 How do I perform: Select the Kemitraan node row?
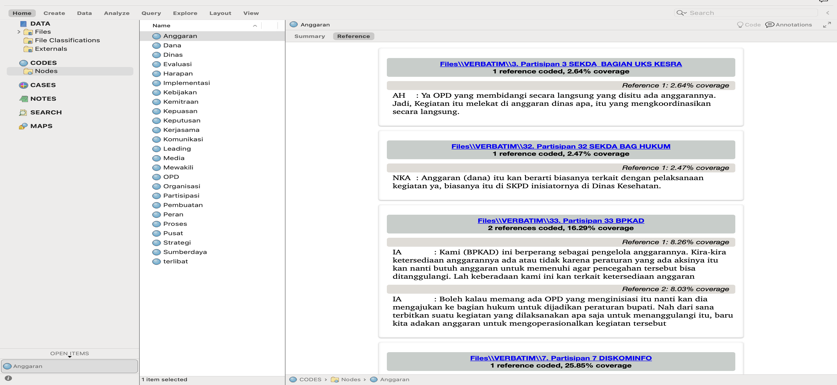[212, 102]
